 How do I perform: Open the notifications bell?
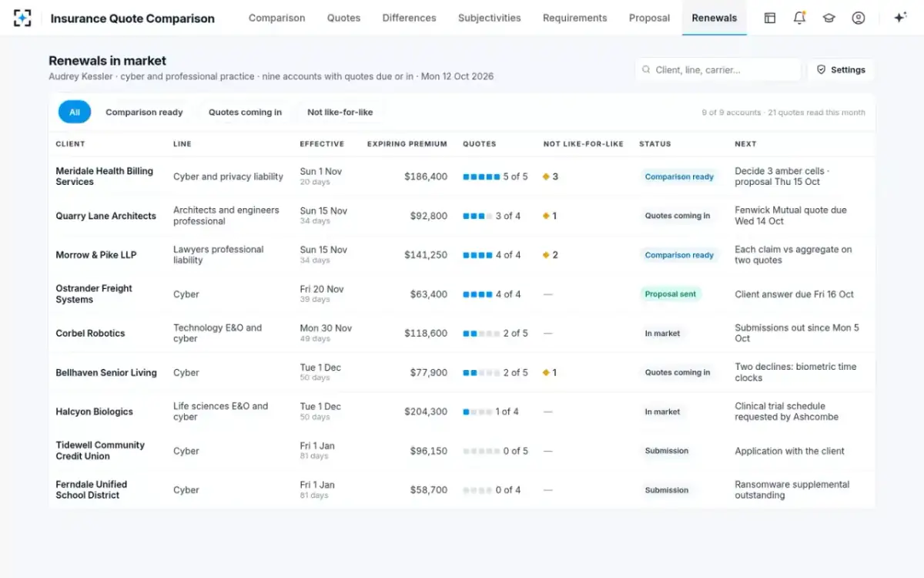coord(799,18)
